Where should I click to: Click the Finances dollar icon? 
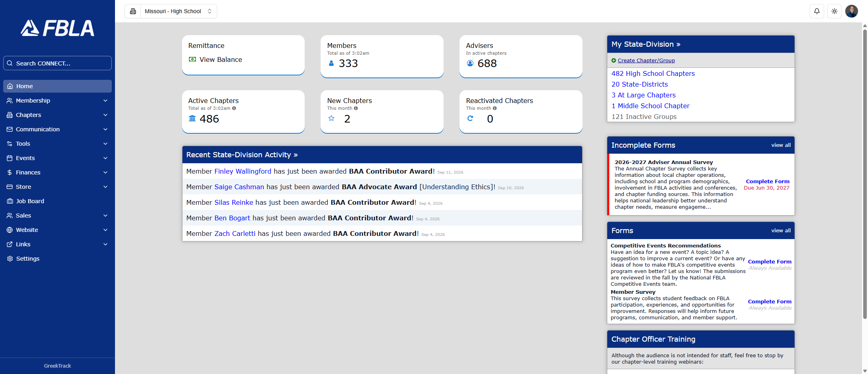point(10,172)
